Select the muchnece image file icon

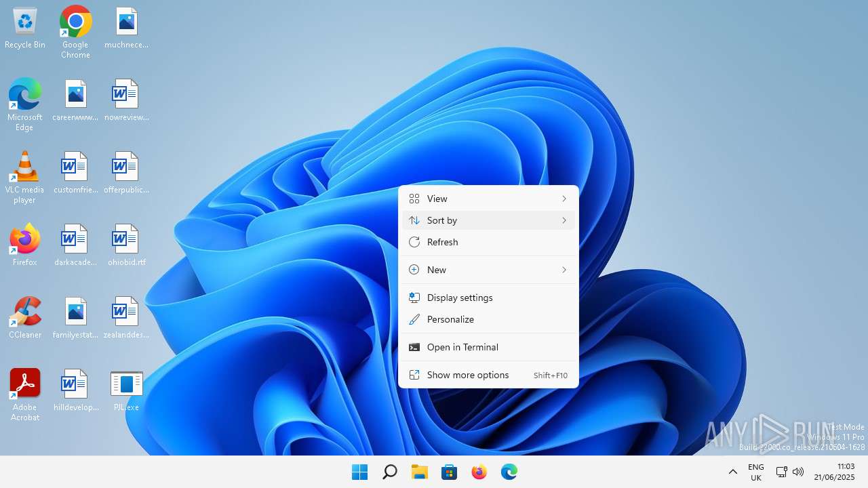pos(127,28)
